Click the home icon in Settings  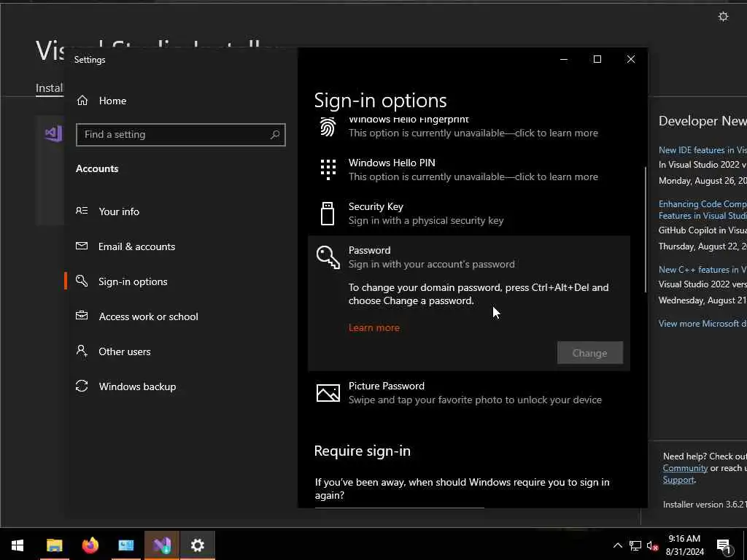(x=82, y=100)
